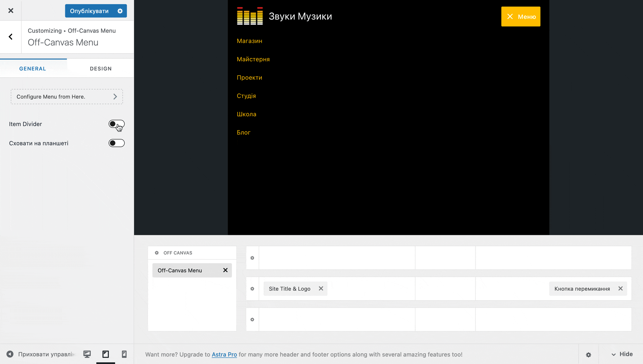Switch preview to tablet device icon

(106, 354)
